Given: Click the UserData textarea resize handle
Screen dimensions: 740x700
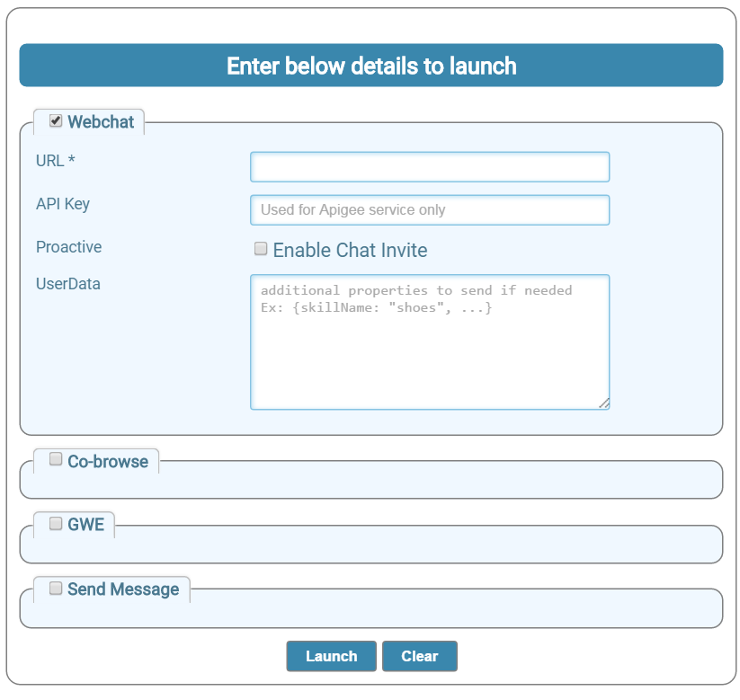Looking at the screenshot, I should coord(604,403).
